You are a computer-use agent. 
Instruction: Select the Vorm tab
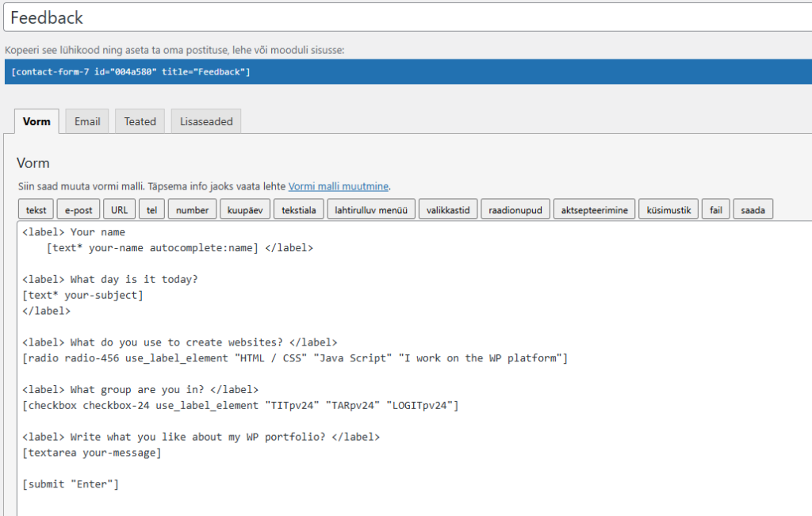36,121
